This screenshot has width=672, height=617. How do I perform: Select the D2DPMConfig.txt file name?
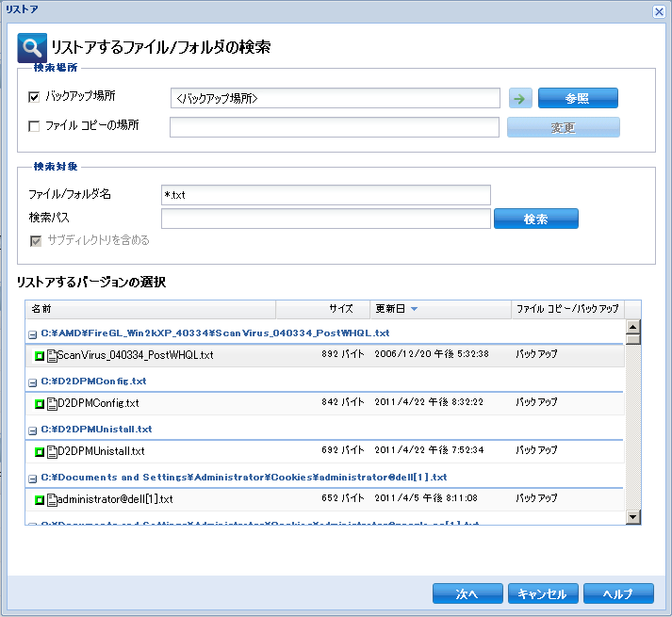tap(98, 403)
